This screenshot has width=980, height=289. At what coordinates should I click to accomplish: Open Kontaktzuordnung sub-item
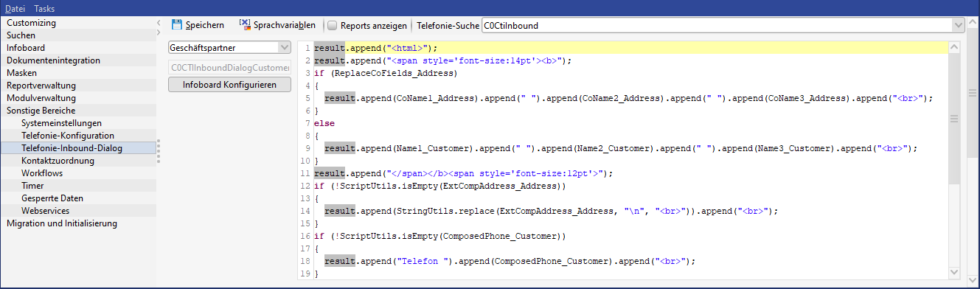pyautogui.click(x=58, y=161)
